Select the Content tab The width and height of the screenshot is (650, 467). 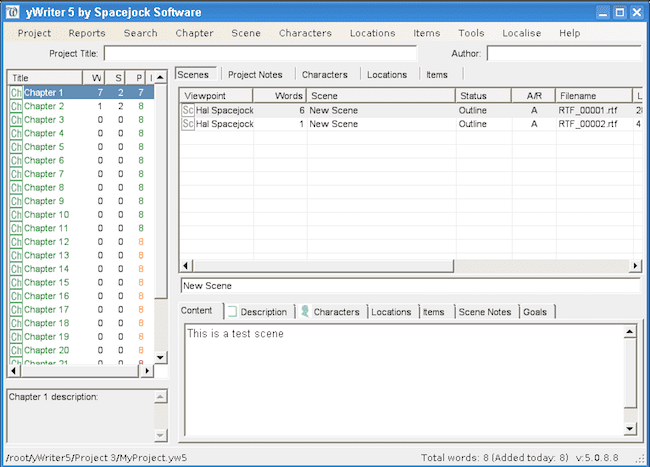click(x=201, y=310)
